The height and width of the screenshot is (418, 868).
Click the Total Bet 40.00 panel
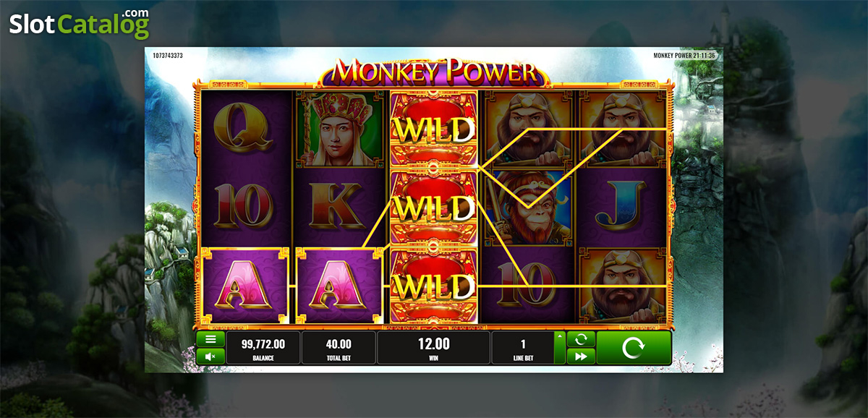click(x=339, y=348)
